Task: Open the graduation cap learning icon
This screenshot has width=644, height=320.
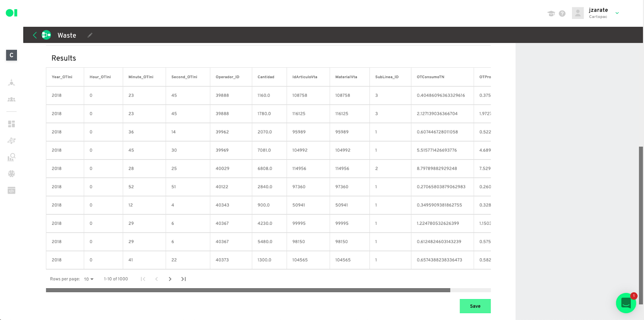Action: [x=551, y=13]
